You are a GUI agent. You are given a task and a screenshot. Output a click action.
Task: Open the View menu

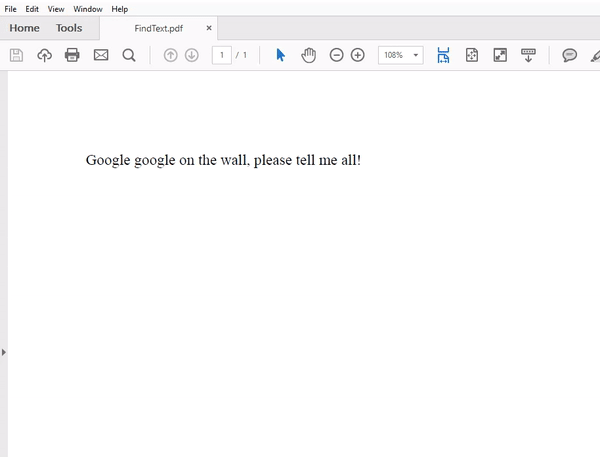[x=56, y=9]
